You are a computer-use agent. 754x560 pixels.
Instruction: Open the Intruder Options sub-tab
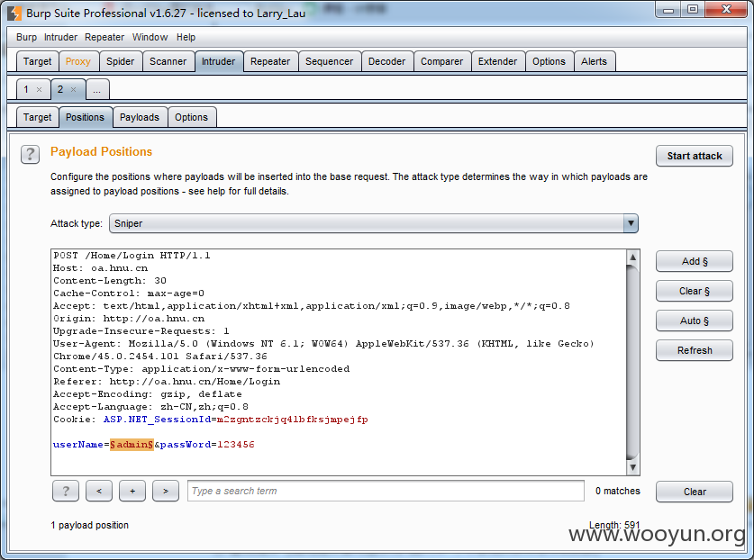191,117
